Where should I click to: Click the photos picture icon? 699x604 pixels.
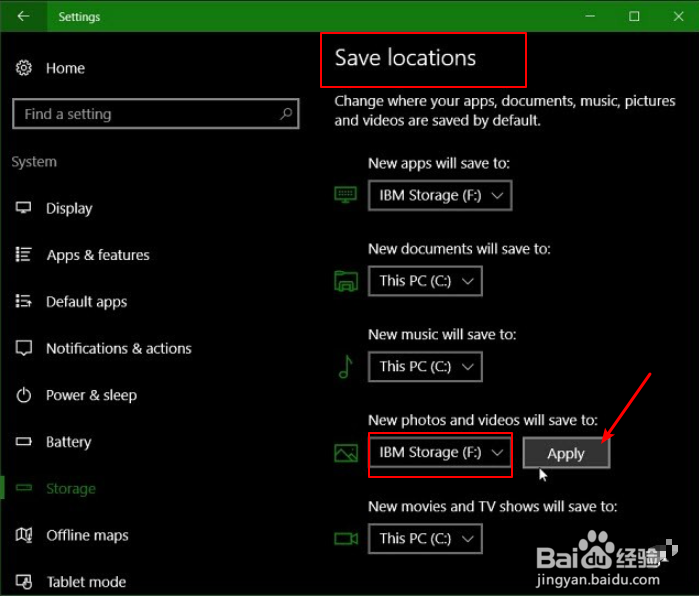tap(345, 453)
